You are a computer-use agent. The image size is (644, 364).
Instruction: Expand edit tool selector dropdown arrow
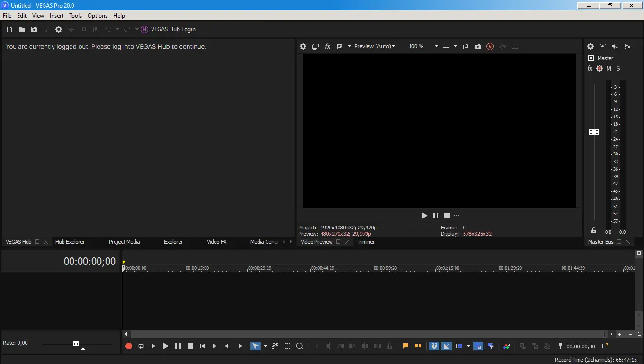pyautogui.click(x=265, y=346)
